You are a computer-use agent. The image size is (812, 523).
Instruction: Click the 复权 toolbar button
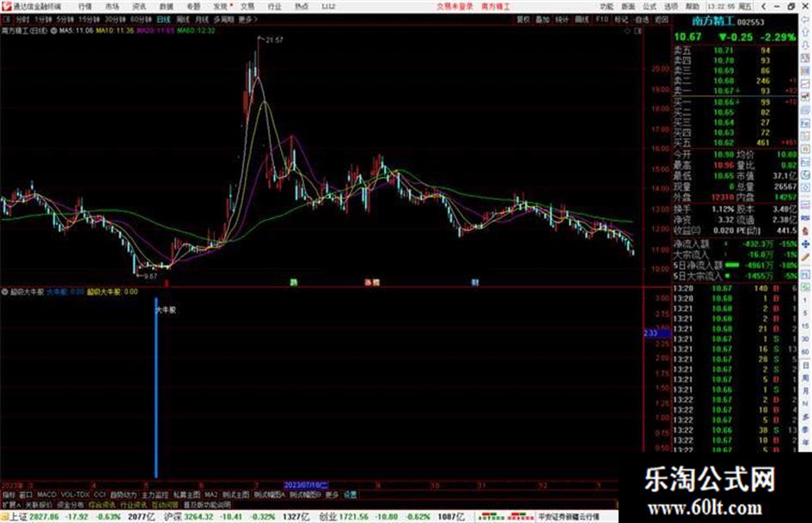pyautogui.click(x=523, y=19)
